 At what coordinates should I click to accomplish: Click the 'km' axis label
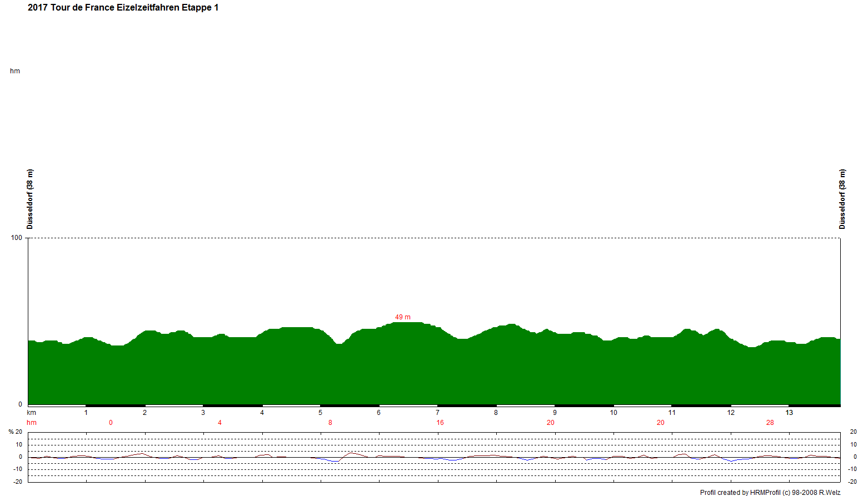coord(32,413)
